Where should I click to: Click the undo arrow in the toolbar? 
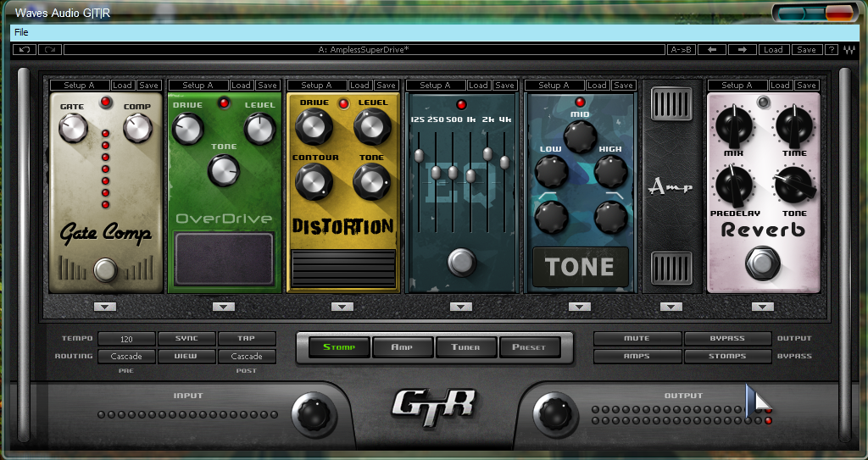(25, 50)
